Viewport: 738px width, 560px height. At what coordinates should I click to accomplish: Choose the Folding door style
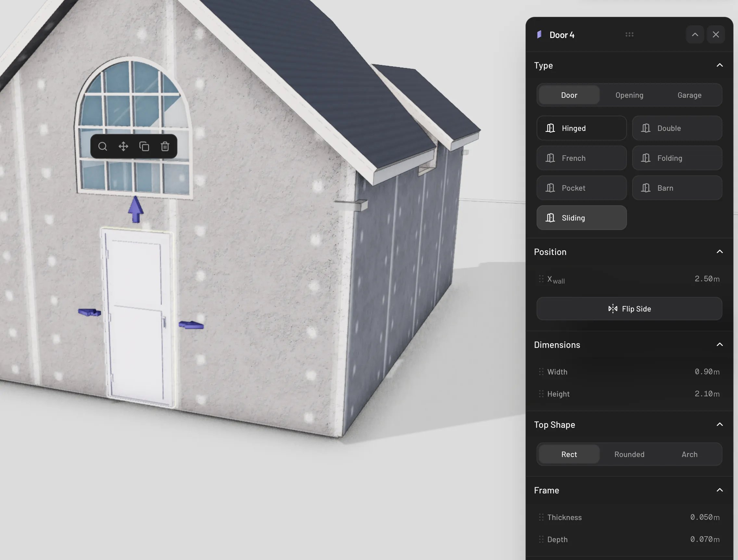[x=677, y=158]
